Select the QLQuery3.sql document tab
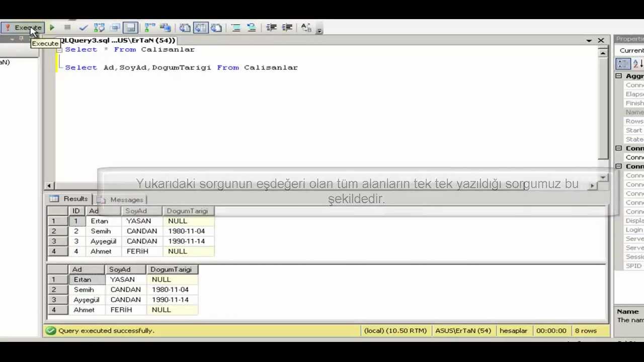The width and height of the screenshot is (644, 362). [x=118, y=40]
